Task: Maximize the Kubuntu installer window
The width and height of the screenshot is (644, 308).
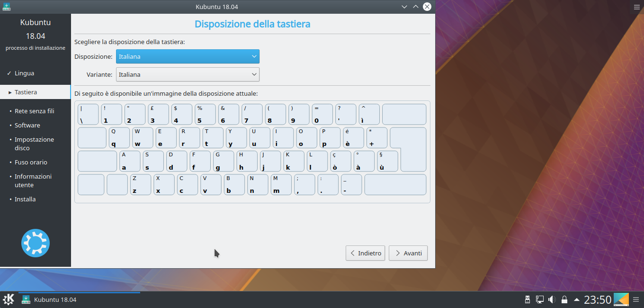Action: pos(416,7)
